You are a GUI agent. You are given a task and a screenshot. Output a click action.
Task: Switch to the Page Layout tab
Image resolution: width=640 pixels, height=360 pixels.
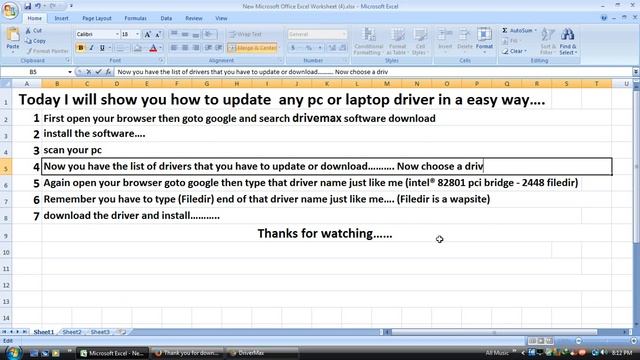(x=97, y=18)
